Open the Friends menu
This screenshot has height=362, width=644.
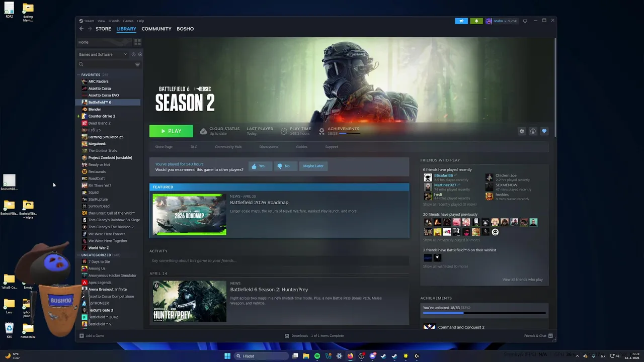[x=114, y=21]
